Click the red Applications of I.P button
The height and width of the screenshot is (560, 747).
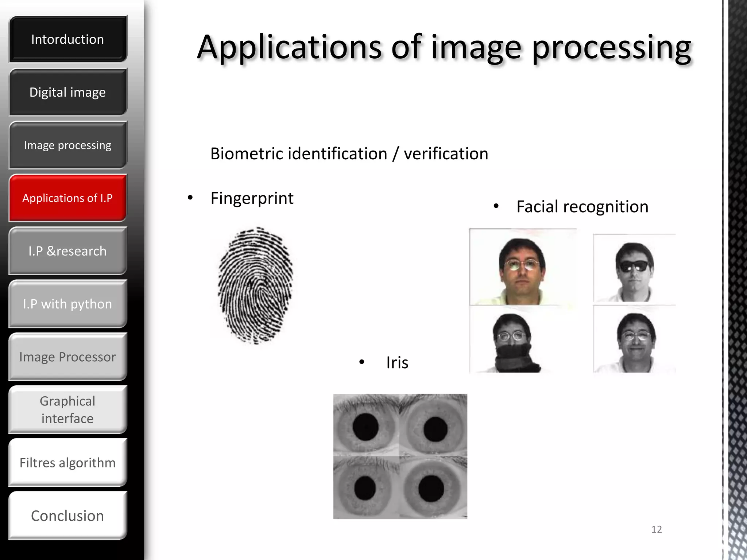point(68,198)
